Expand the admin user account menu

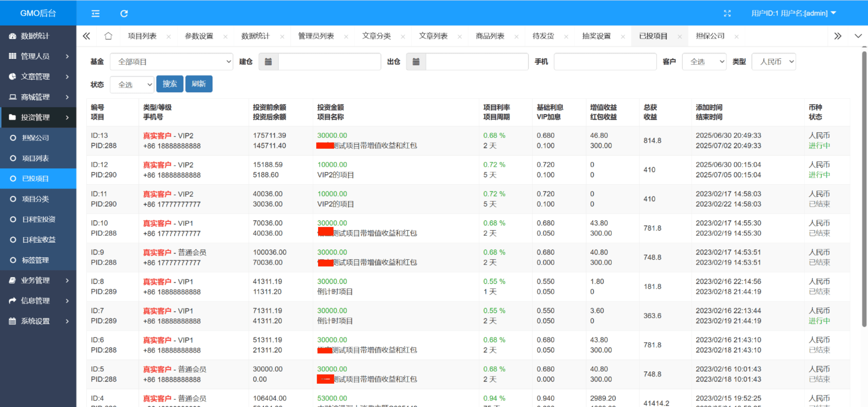point(793,13)
